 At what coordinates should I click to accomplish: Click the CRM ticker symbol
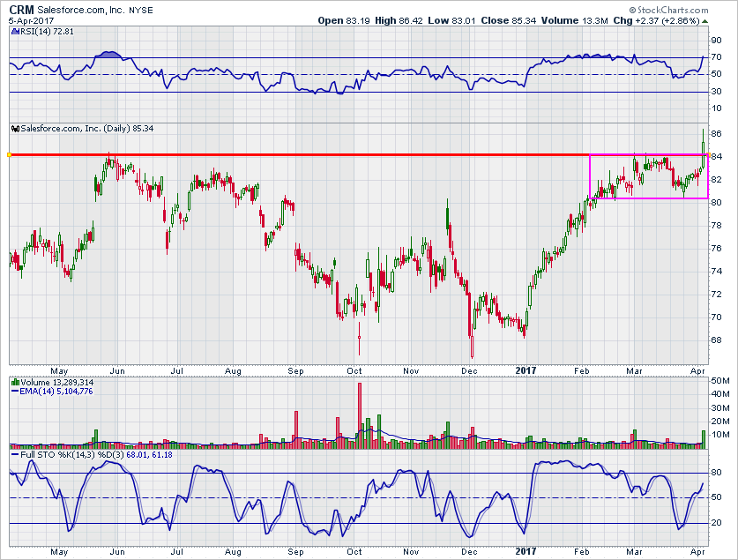click(x=21, y=9)
